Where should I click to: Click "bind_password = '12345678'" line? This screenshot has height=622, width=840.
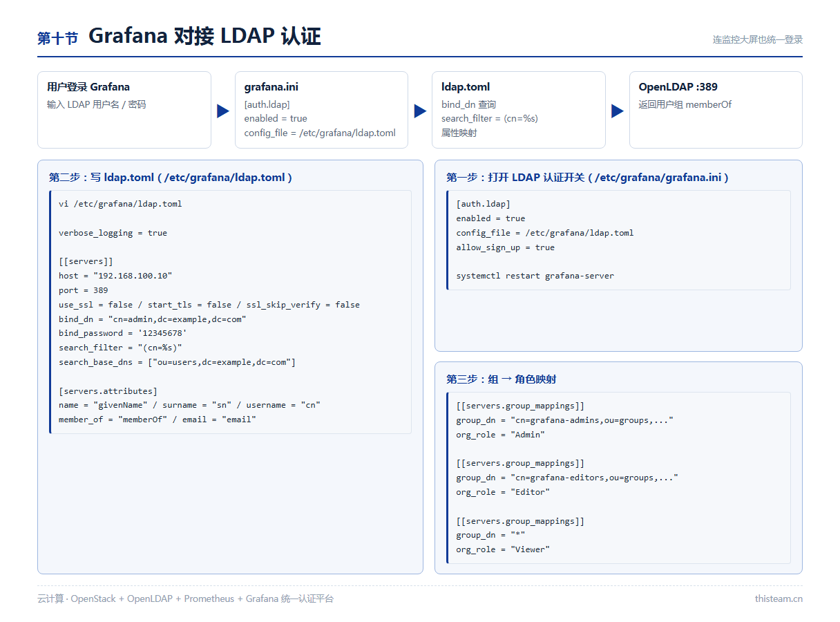coord(123,333)
